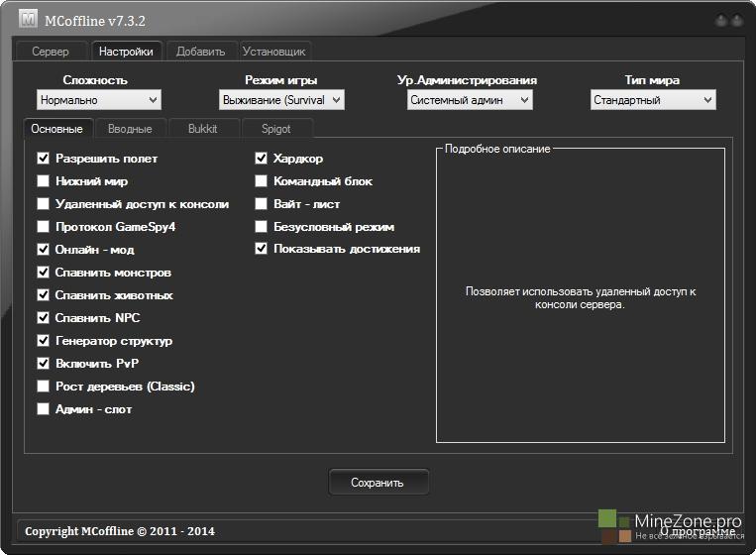Disable the Хардкор checkbox
This screenshot has width=756, height=555.
coord(262,159)
